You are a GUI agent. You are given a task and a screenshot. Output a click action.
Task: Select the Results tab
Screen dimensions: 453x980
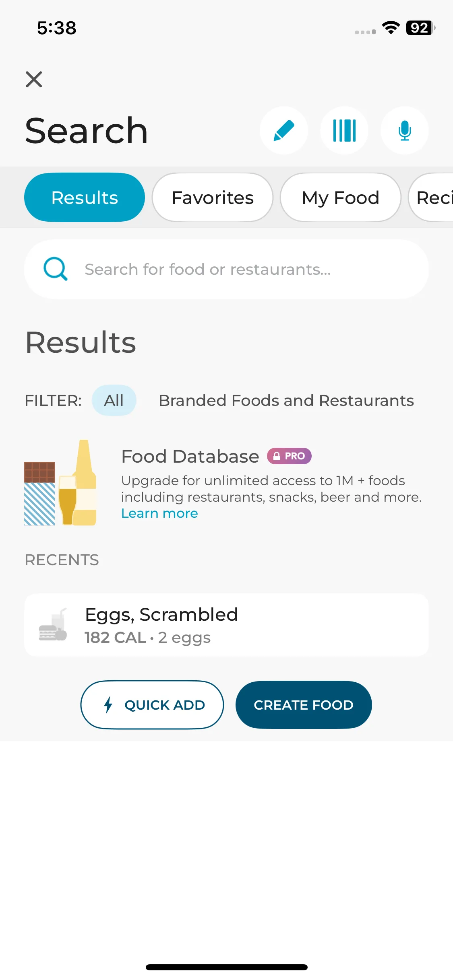pos(85,198)
